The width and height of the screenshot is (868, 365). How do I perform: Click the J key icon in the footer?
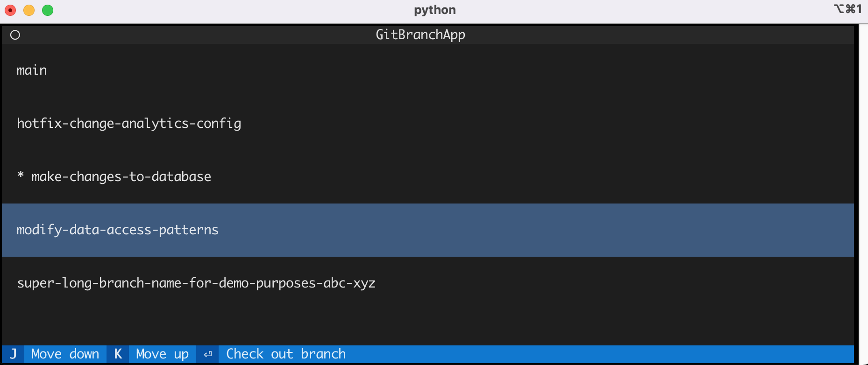tap(14, 354)
